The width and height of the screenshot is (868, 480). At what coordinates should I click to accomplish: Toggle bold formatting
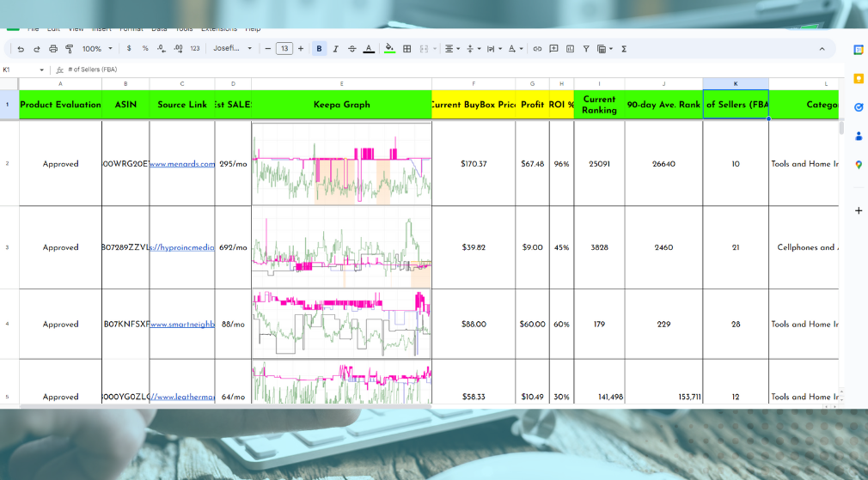tap(319, 49)
